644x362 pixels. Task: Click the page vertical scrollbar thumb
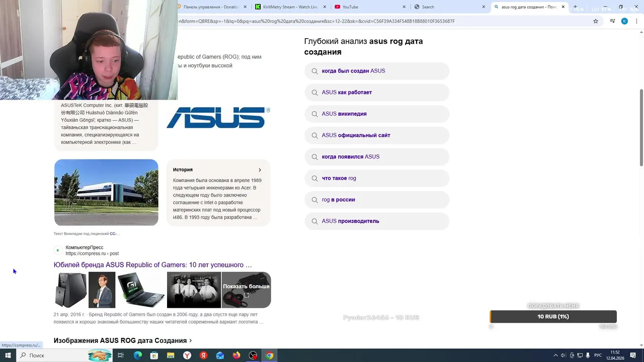click(x=641, y=128)
